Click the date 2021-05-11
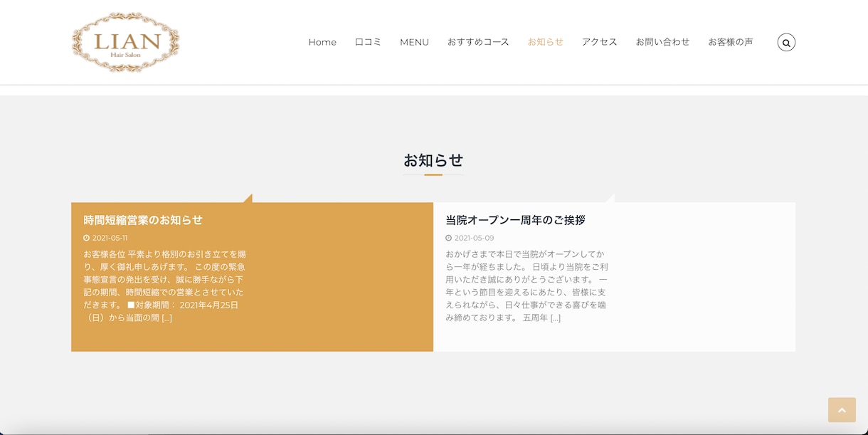Screen dimensions: 868x435 [x=110, y=239]
